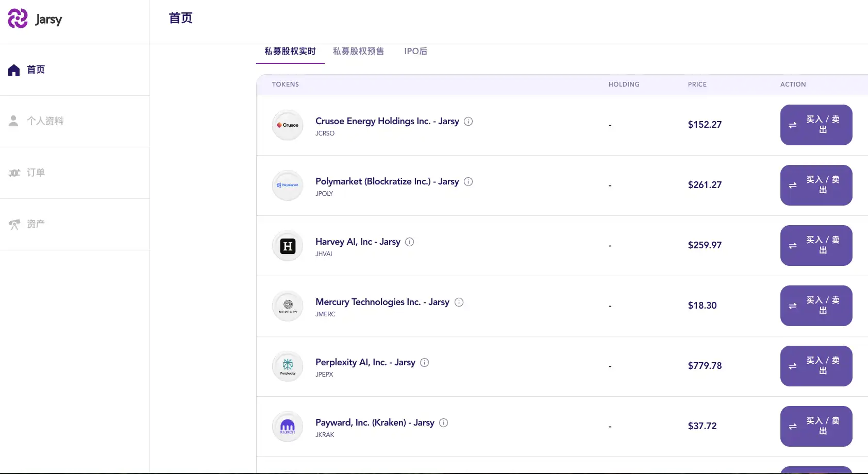Click the Polymarket token logo thumbnail
This screenshot has width=868, height=474.
(288, 185)
